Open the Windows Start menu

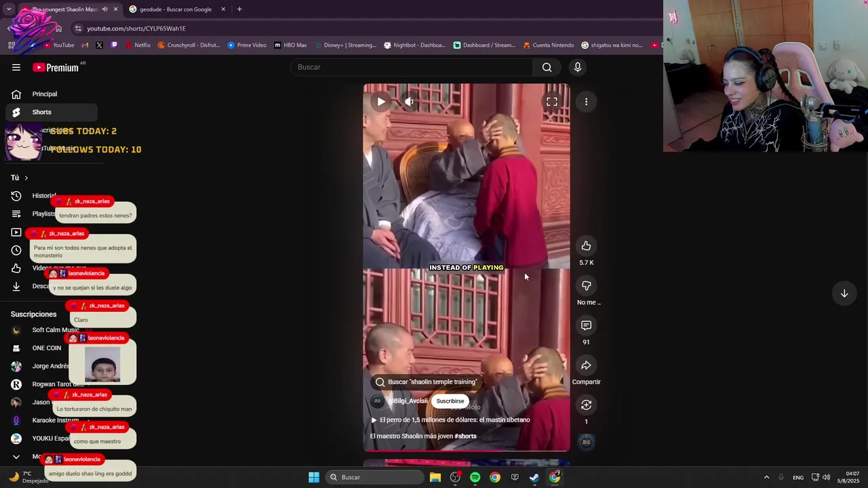313,477
